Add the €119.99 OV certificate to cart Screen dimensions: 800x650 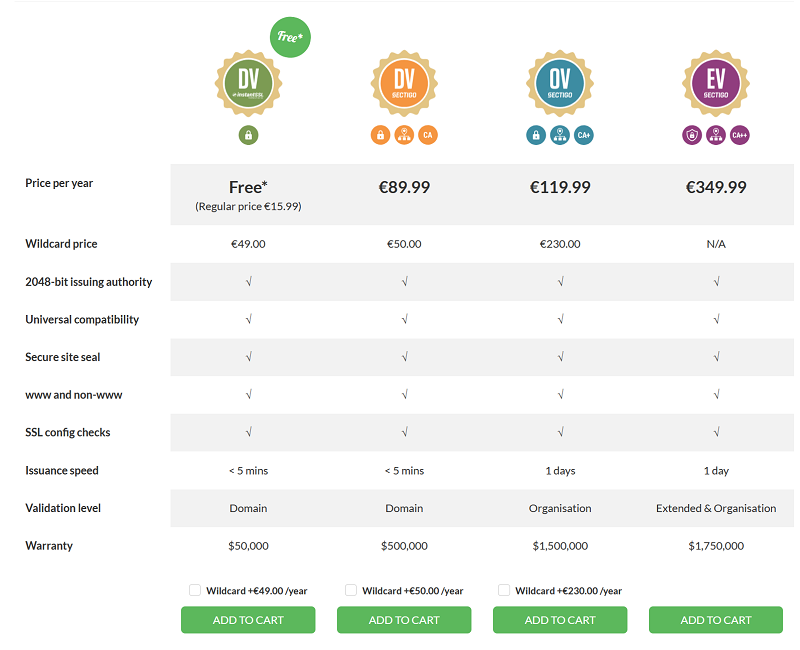click(x=560, y=620)
